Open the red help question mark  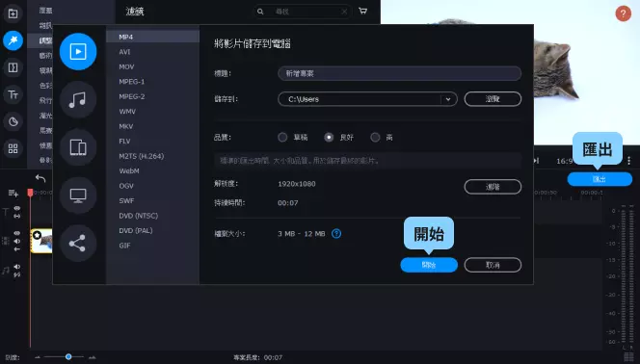pos(623,13)
